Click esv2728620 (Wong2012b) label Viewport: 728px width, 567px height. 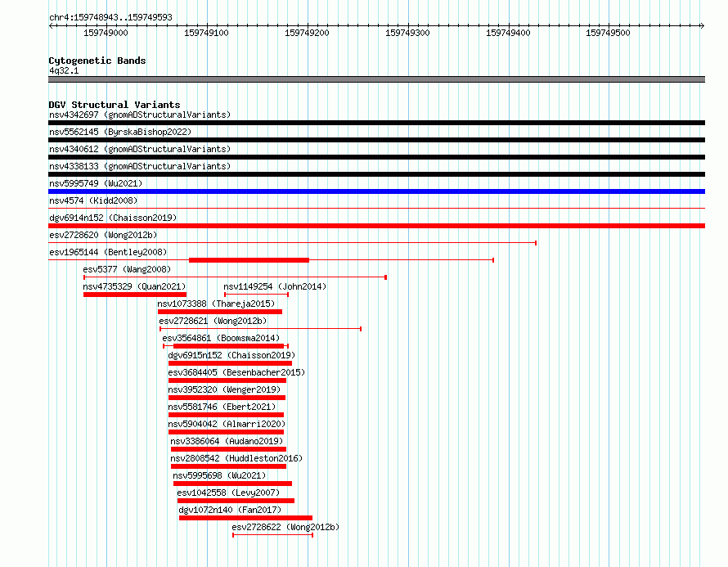click(x=103, y=235)
